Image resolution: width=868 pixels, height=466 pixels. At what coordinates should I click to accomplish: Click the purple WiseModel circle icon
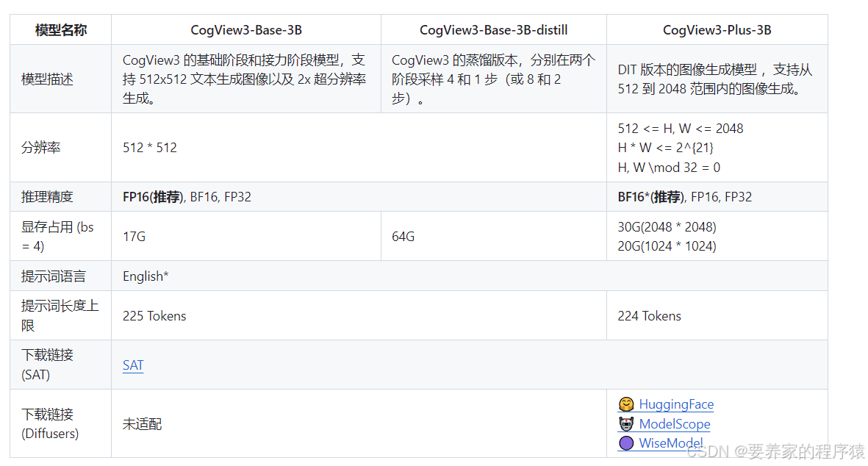(626, 443)
